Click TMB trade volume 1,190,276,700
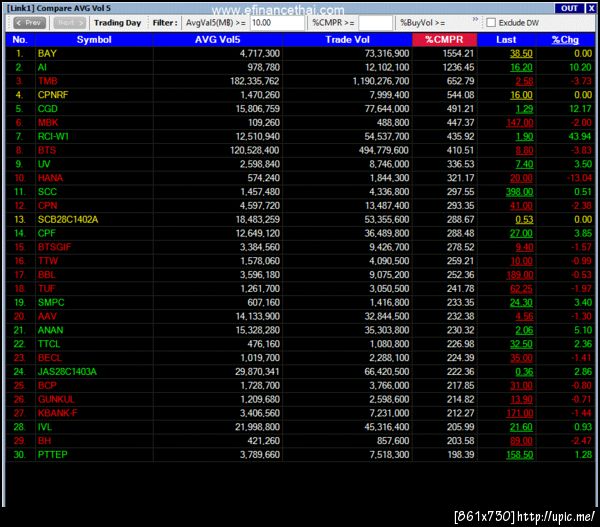The width and height of the screenshot is (600, 527). [381, 81]
